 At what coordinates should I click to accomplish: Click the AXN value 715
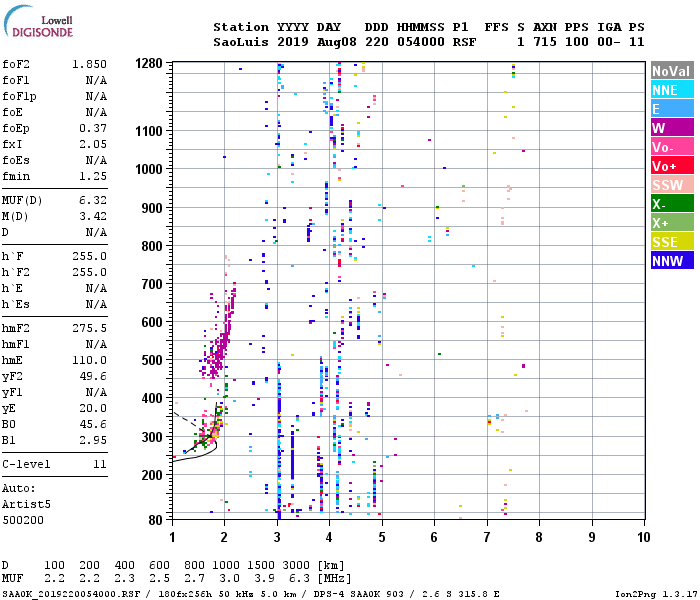[545, 42]
